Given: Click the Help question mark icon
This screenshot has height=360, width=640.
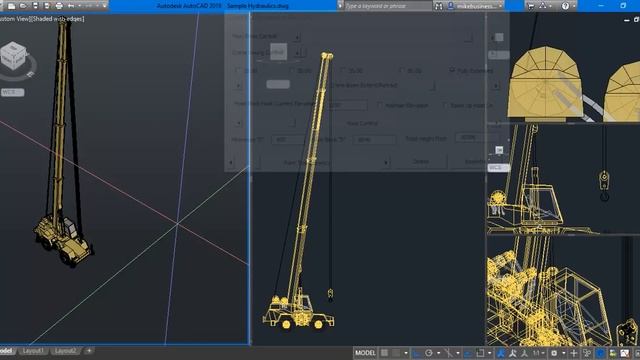Looking at the screenshot, I should pos(565,6).
